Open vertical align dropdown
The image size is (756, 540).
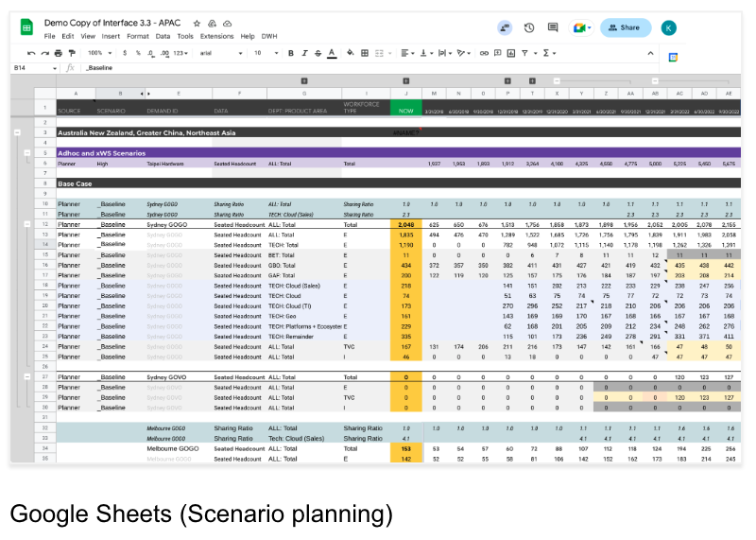pos(426,53)
